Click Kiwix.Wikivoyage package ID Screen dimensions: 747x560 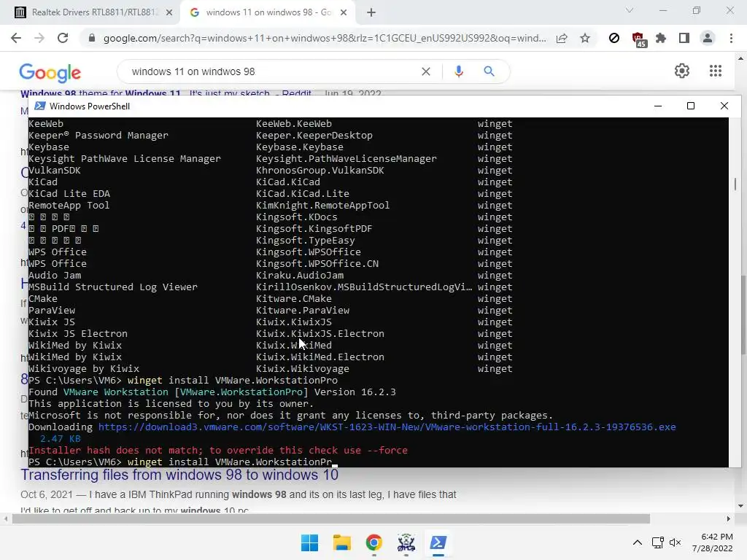tap(303, 368)
